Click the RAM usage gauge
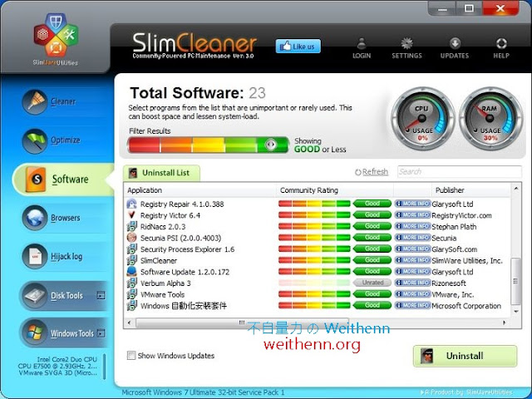Image resolution: width=532 pixels, height=399 pixels. (x=490, y=118)
